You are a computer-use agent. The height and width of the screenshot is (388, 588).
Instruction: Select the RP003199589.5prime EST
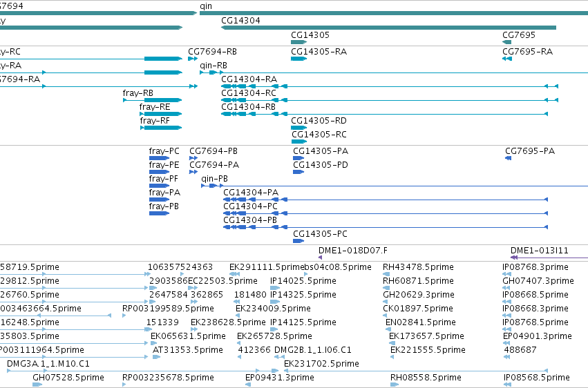click(x=124, y=316)
